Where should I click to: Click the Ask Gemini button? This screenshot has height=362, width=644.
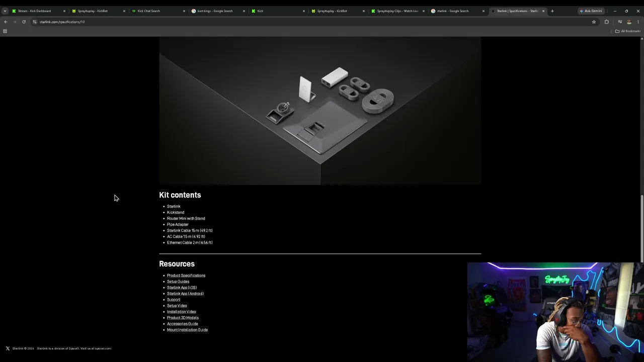[591, 11]
